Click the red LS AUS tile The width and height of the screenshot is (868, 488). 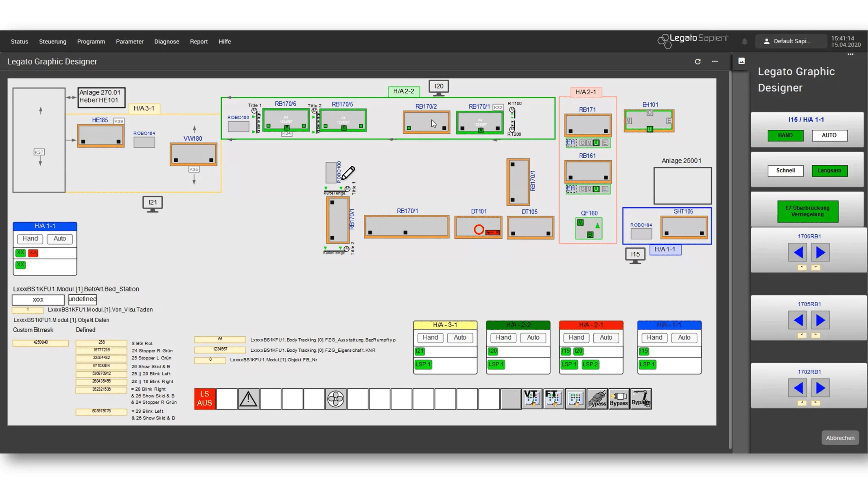coord(205,399)
